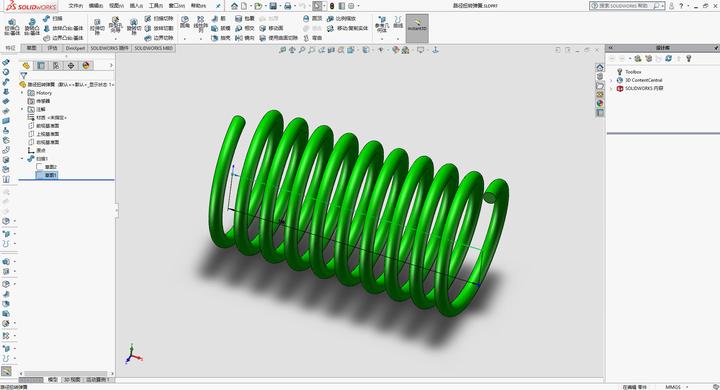Select the 拉伸凸台/基体 extrude boss tool
The width and height of the screenshot is (720, 390).
(12, 27)
